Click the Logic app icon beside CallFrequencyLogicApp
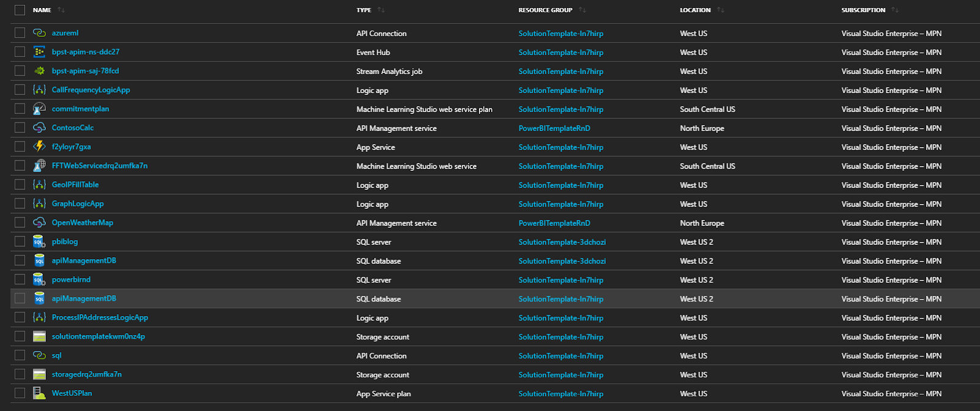Viewport: 980px width, 411px height. coord(39,90)
